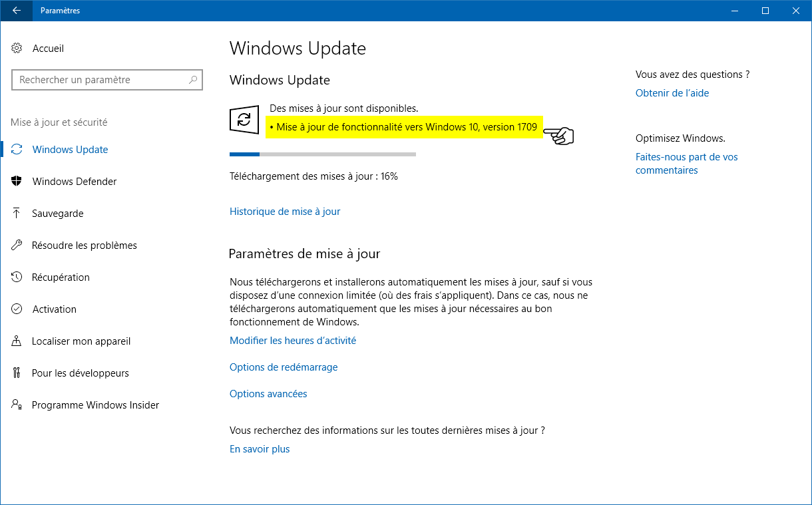The image size is (812, 505).
Task: Click Faites-nous part de vos commentaires
Action: point(687,164)
